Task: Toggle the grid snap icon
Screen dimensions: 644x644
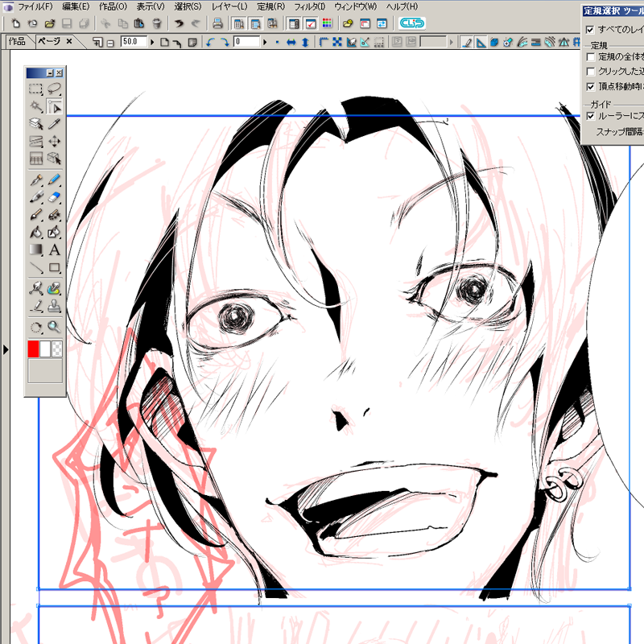Action: (x=576, y=42)
